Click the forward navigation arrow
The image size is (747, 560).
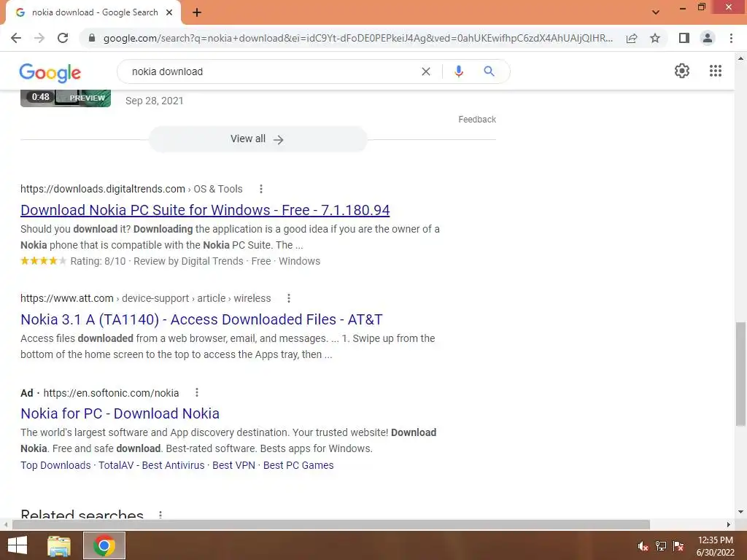coord(39,38)
